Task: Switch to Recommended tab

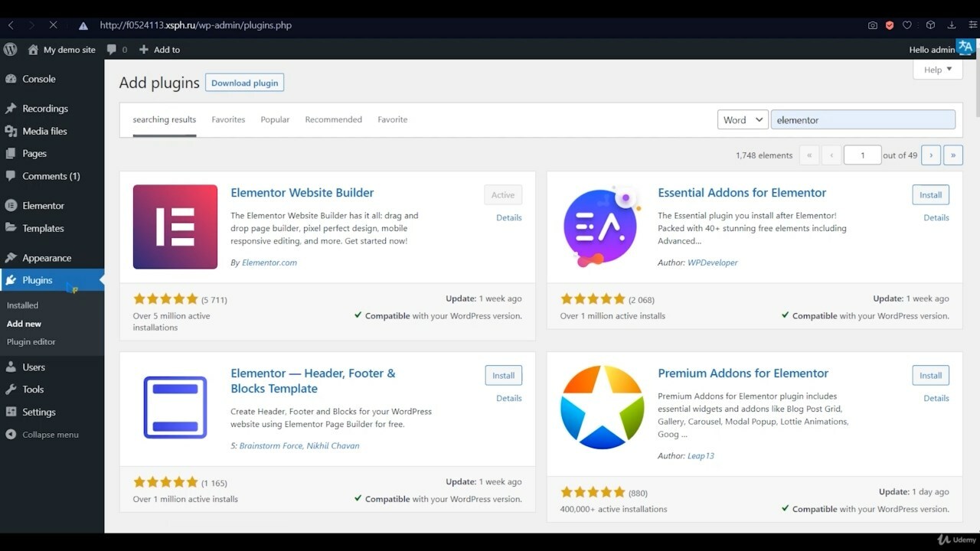Action: coord(334,119)
